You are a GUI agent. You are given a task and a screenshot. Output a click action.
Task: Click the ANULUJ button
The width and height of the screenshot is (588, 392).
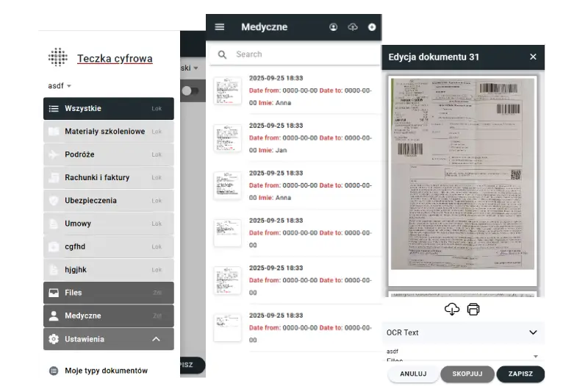coord(413,374)
